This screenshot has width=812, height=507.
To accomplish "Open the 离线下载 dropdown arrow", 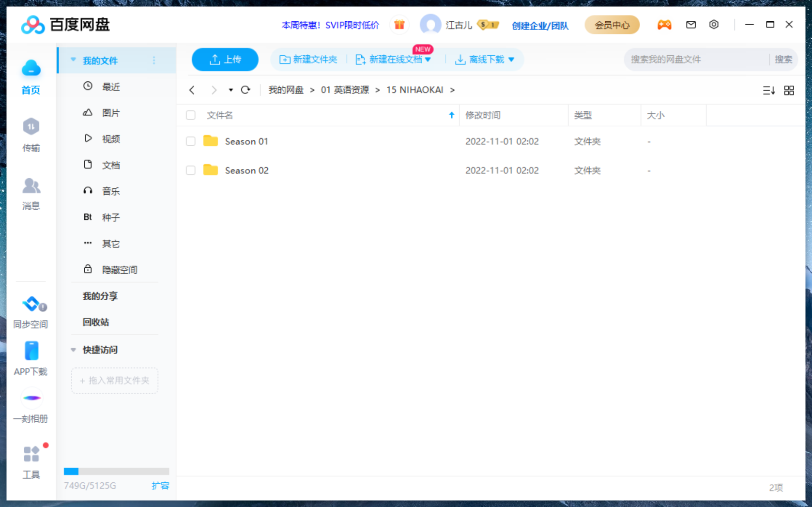I will point(513,59).
